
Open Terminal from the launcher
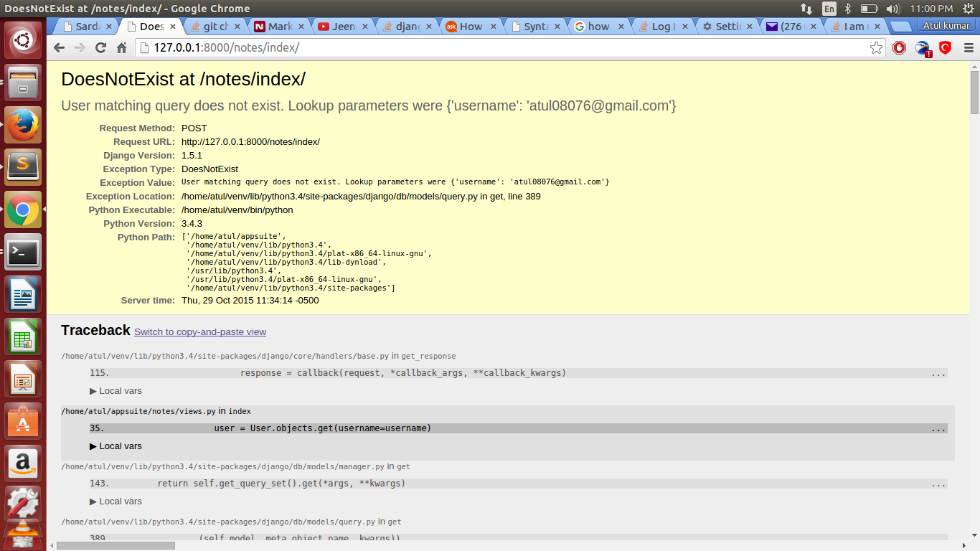pos(23,252)
